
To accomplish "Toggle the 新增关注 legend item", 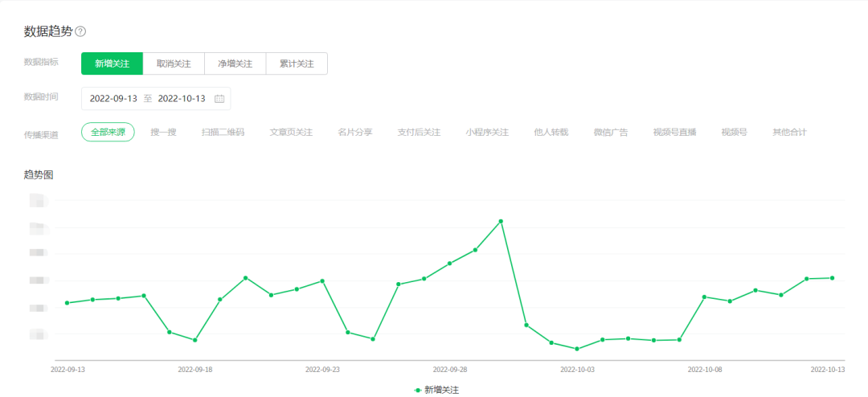I will tap(436, 391).
